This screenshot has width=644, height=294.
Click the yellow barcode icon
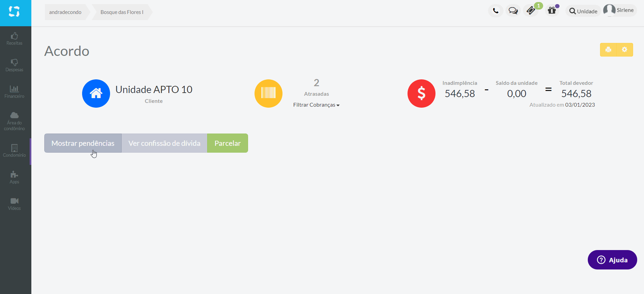(269, 93)
